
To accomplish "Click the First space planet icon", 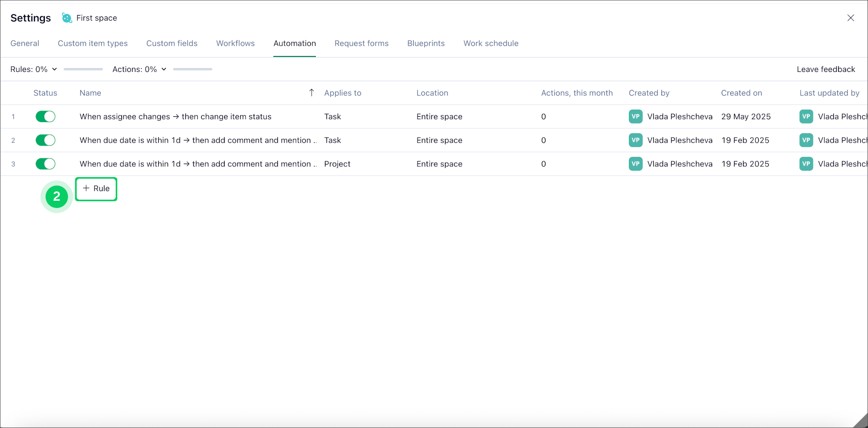I will click(x=67, y=18).
